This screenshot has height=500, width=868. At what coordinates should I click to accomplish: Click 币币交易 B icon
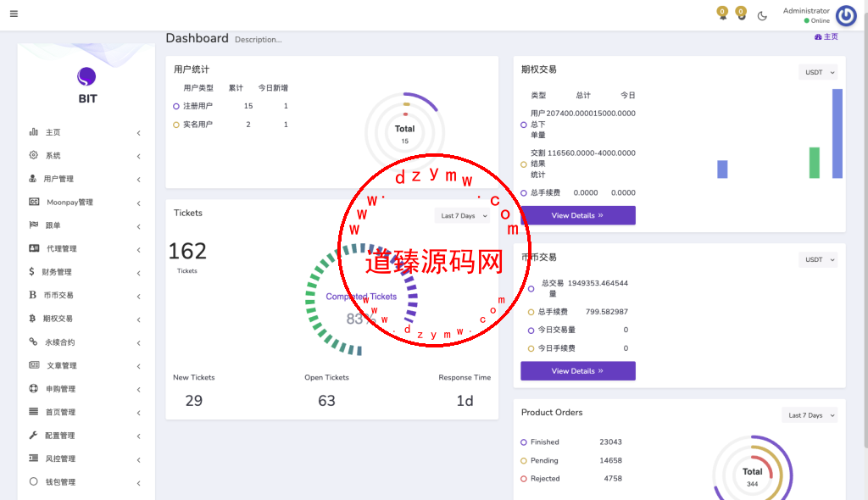pos(33,295)
